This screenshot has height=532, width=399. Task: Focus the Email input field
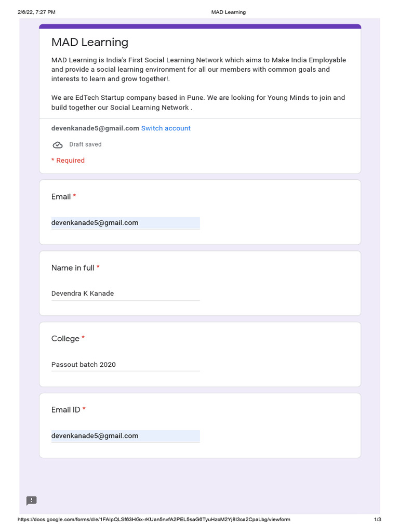[125, 223]
